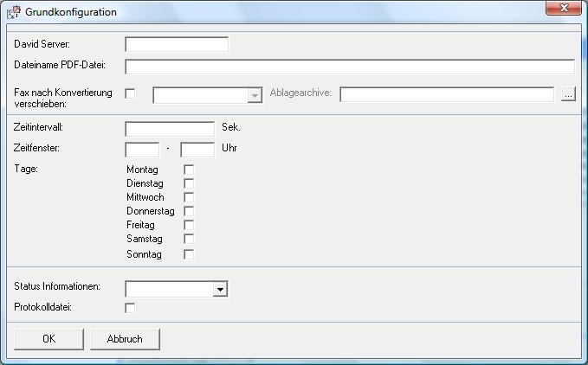
Task: Open the fax move target dropdown
Action: 207,95
